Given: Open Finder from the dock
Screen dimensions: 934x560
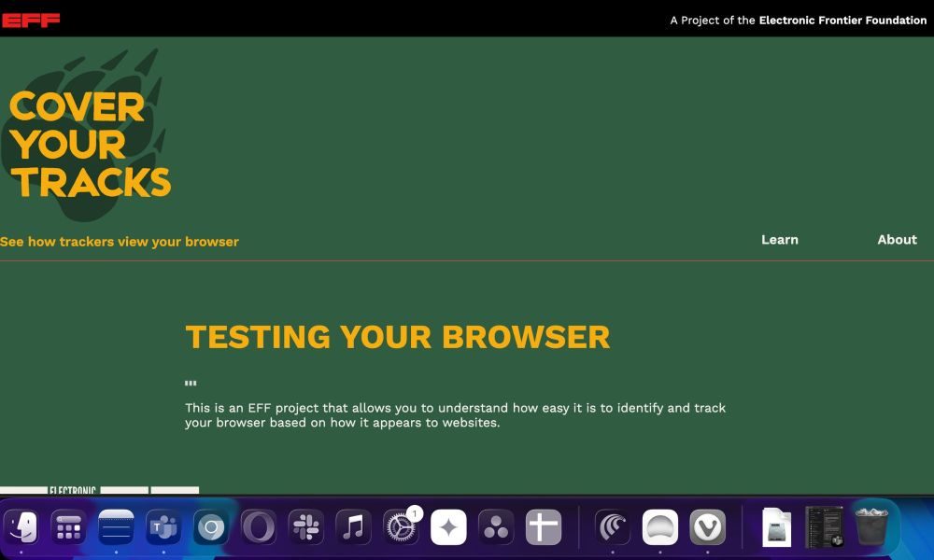Looking at the screenshot, I should point(21,527).
